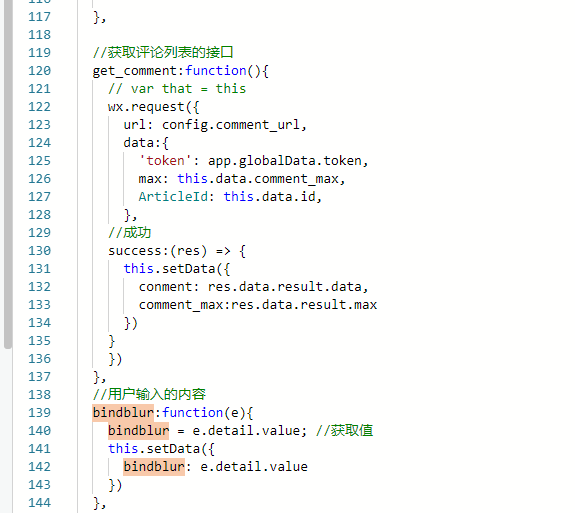The height and width of the screenshot is (513, 575).
Task: Click line number 130 in gutter
Action: click(40, 251)
